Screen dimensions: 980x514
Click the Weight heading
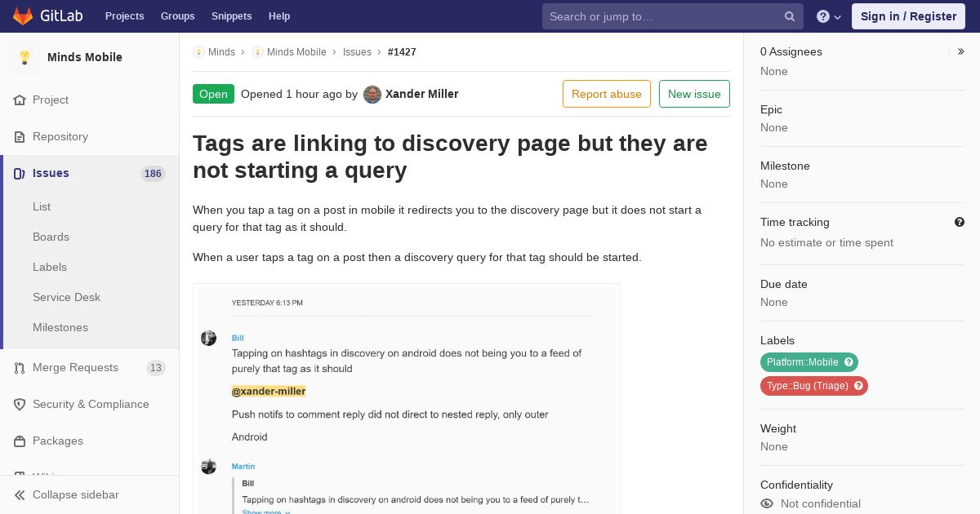pyautogui.click(x=778, y=428)
